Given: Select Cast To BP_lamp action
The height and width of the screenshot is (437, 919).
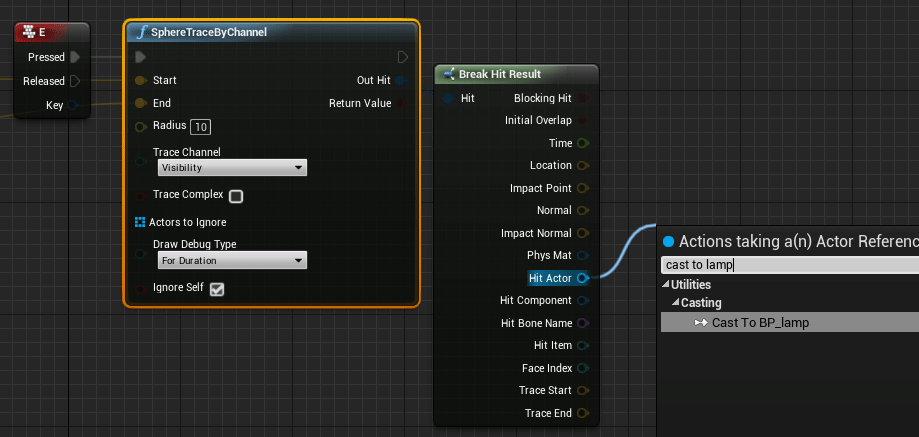Looking at the screenshot, I should pos(789,322).
